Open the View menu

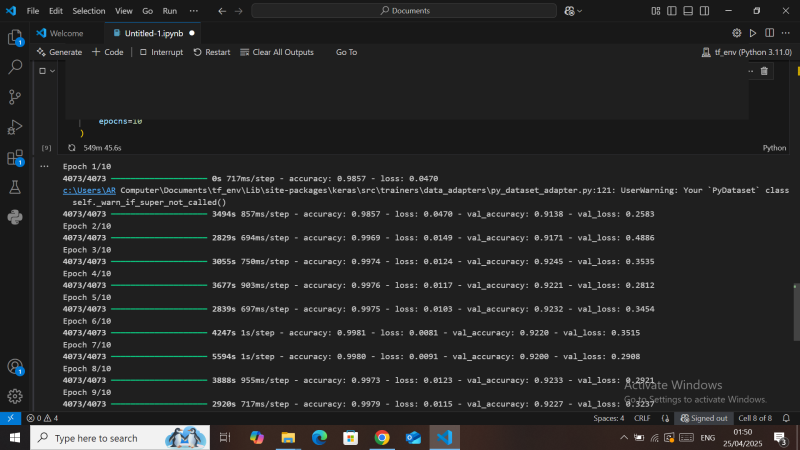pyautogui.click(x=123, y=11)
